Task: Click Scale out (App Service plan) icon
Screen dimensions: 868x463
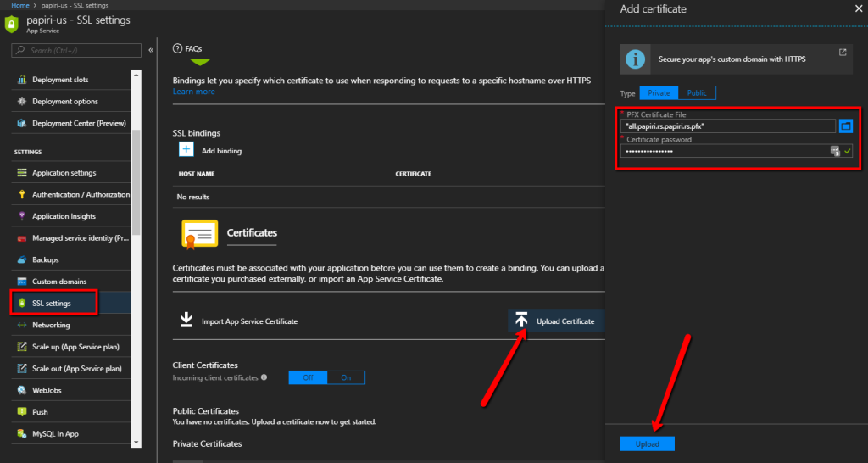Action: click(x=22, y=368)
